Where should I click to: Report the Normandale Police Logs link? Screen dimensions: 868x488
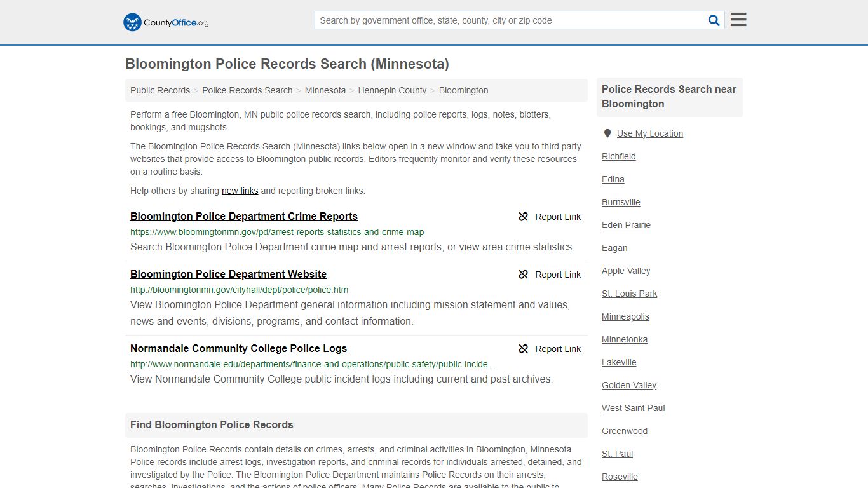click(550, 349)
